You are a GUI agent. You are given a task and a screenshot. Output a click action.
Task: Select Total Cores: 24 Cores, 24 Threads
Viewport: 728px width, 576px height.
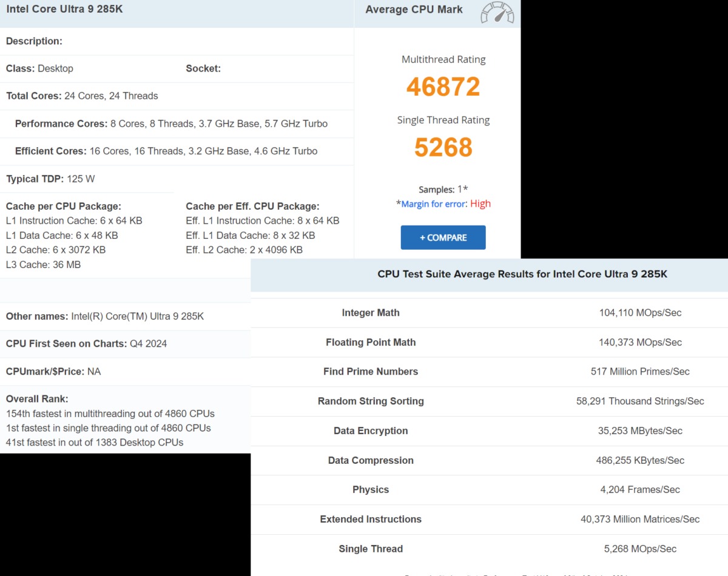tap(82, 96)
